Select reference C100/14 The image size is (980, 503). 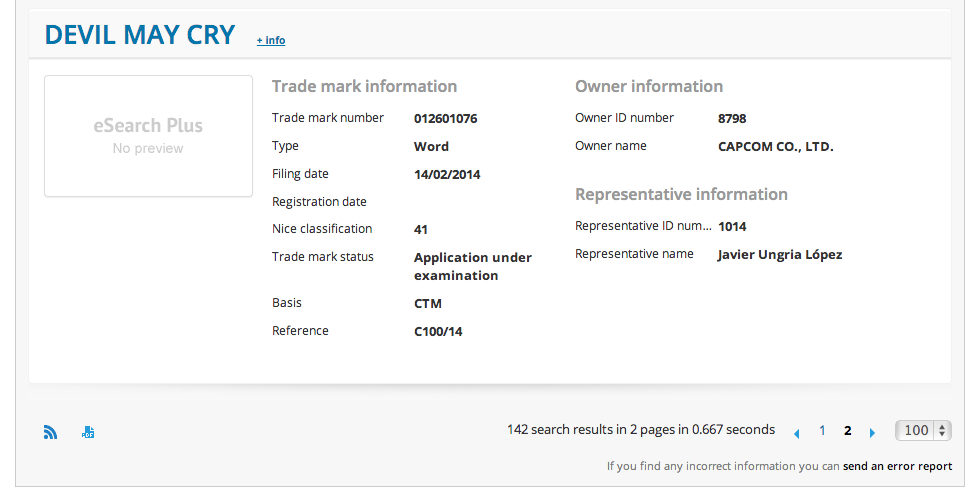438,332
